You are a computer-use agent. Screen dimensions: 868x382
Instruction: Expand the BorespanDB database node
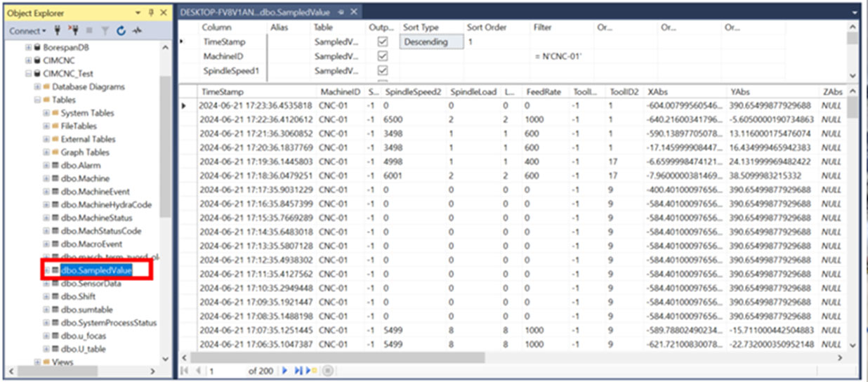pos(29,47)
